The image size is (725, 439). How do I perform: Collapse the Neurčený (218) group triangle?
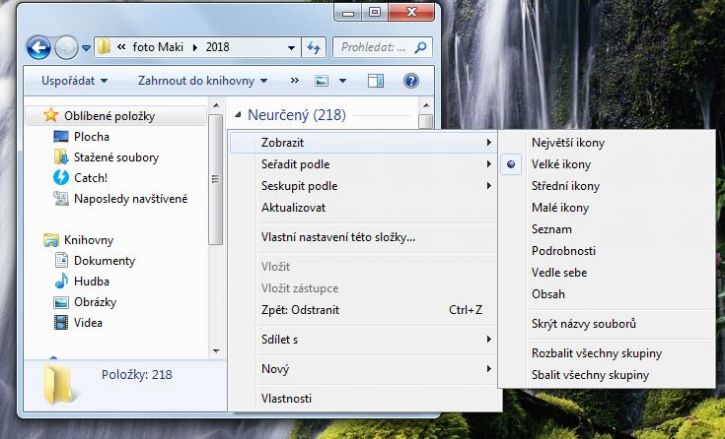click(x=238, y=115)
